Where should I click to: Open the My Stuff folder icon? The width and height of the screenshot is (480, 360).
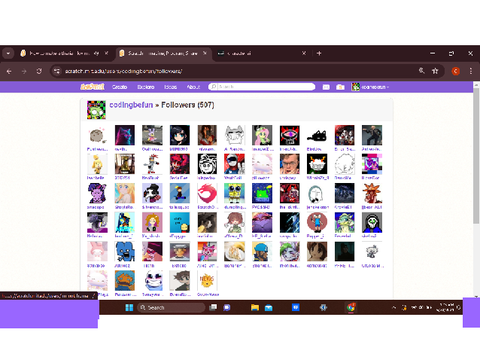[340, 87]
